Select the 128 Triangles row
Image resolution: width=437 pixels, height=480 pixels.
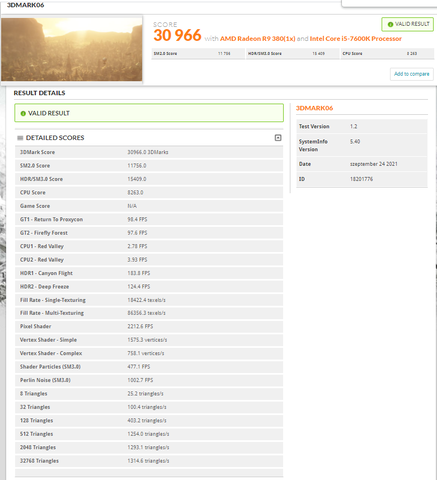point(149,421)
